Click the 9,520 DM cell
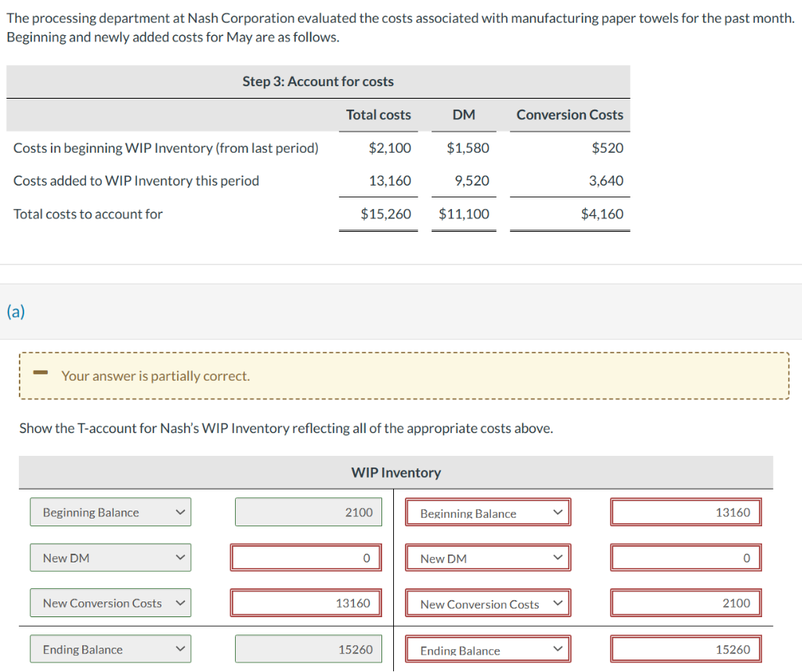 (x=471, y=180)
